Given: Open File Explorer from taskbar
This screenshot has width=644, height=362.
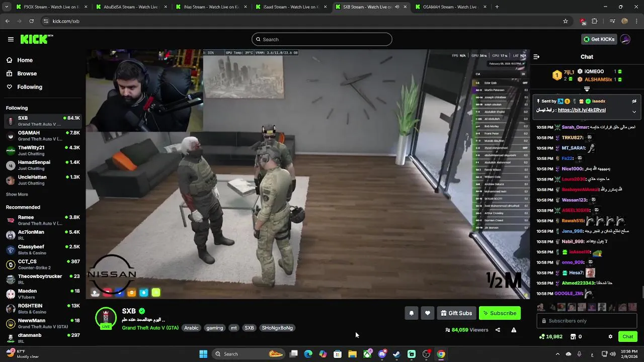Looking at the screenshot, I should (x=352, y=354).
